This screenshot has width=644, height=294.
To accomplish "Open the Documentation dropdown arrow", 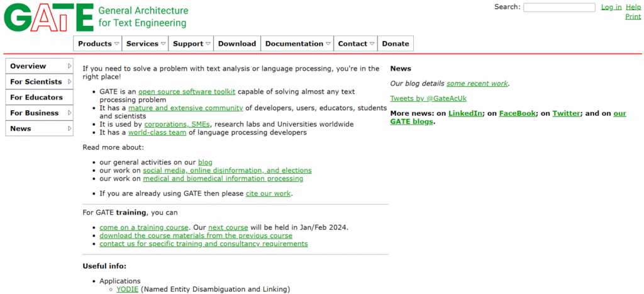I will [328, 43].
